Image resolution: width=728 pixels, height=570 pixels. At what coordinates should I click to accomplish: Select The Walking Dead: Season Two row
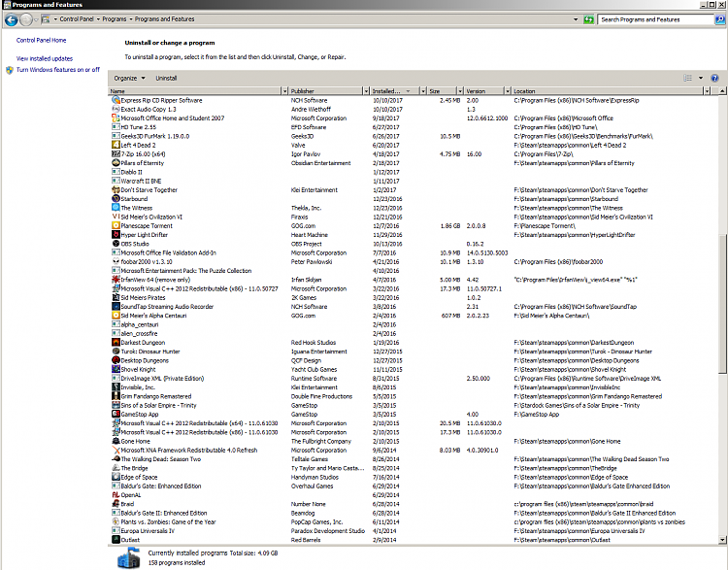(414, 458)
